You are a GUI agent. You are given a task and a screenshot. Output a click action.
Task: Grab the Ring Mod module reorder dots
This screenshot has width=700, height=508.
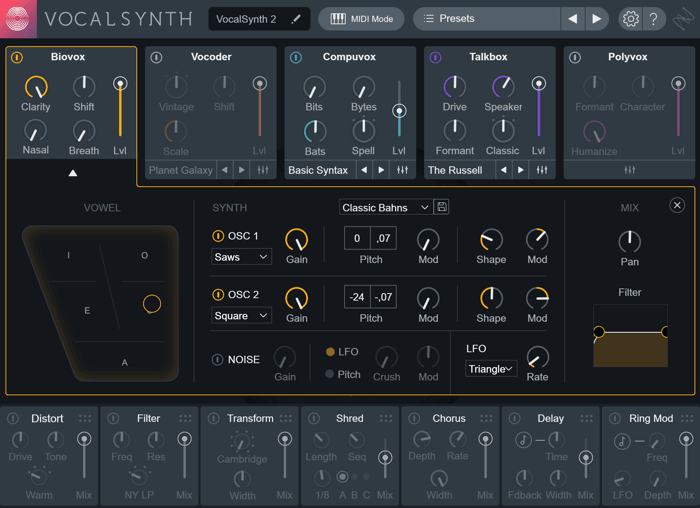point(687,418)
